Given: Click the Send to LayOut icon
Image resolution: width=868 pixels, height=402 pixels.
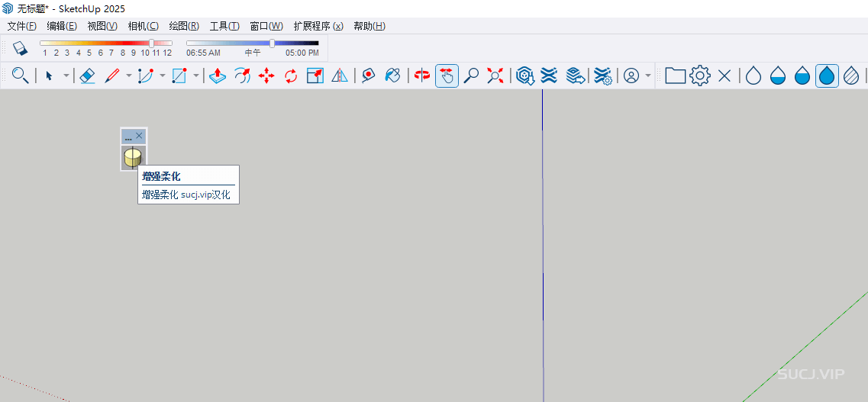Looking at the screenshot, I should pos(575,76).
